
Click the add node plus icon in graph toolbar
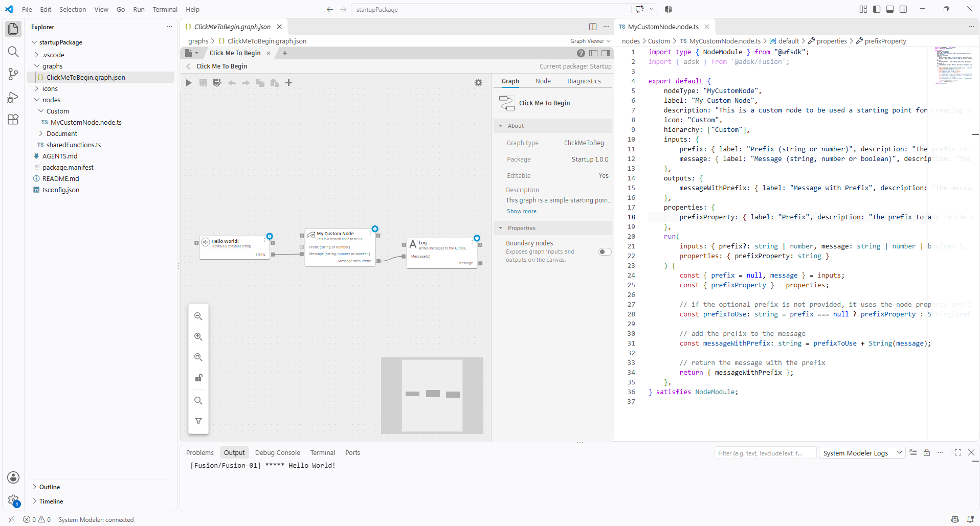(x=288, y=83)
